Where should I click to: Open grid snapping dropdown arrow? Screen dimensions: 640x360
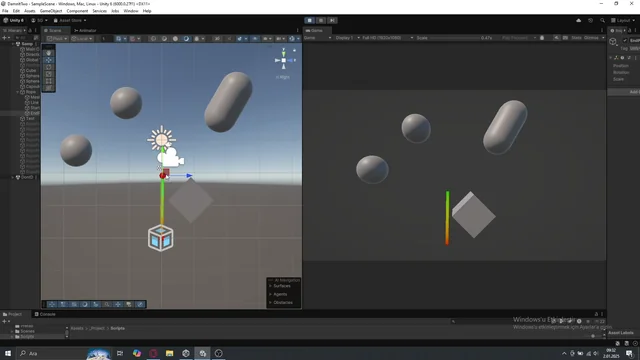(x=125, y=39)
